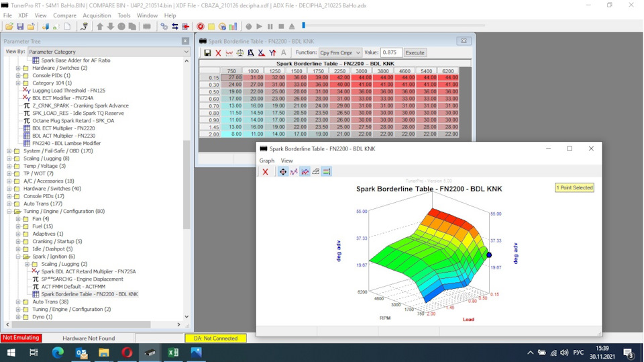This screenshot has width=644, height=362.
Task: Open the Function Cpy Frm Cmpr dropdown
Action: pos(340,52)
